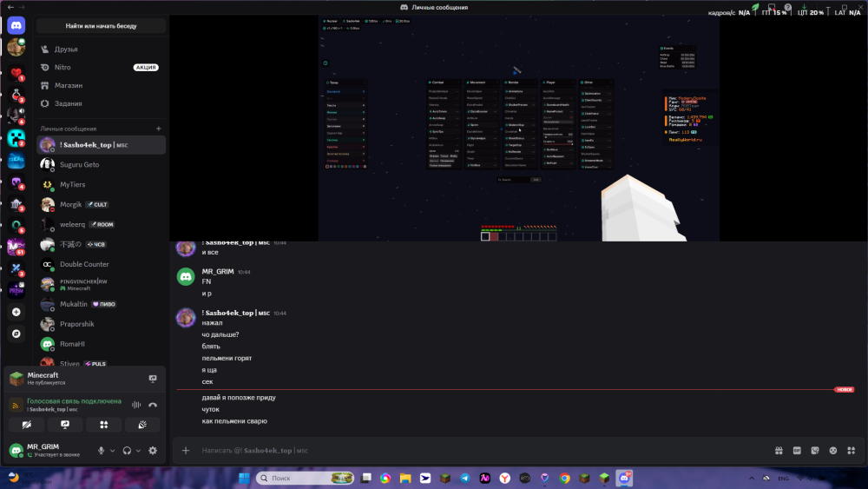The width and height of the screenshot is (868, 489).
Task: Open Windows Start menu
Action: coord(244,479)
